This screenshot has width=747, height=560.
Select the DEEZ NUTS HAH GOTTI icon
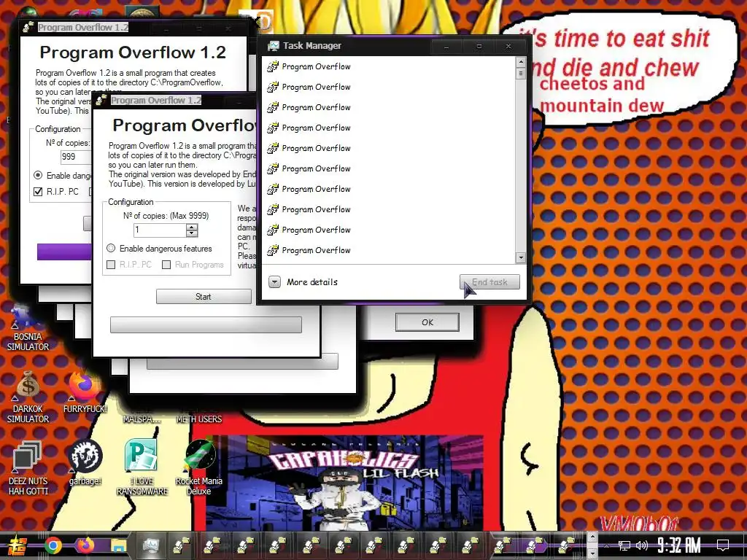pyautogui.click(x=27, y=469)
